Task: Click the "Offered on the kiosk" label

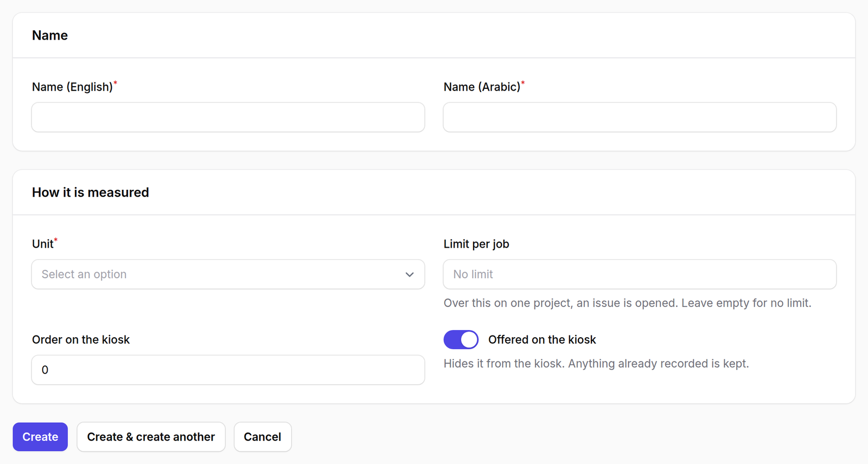Action: pos(542,340)
